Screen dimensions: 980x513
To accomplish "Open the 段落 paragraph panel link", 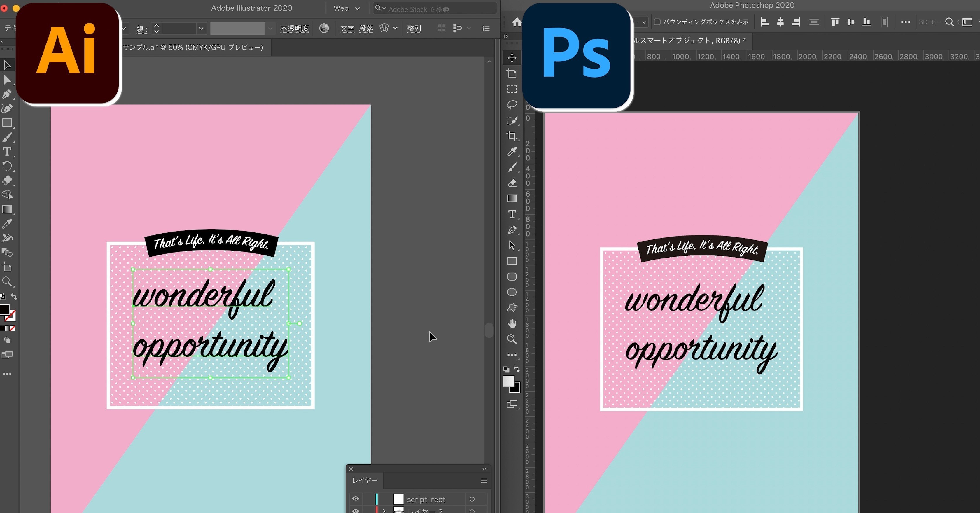I will pyautogui.click(x=366, y=29).
